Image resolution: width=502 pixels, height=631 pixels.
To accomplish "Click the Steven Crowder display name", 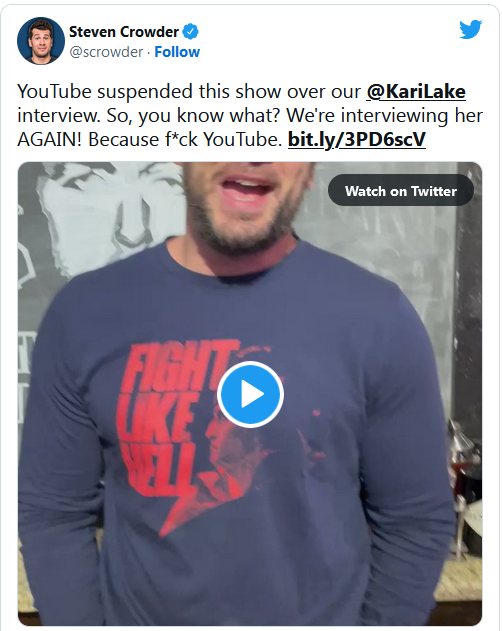I will (x=124, y=31).
